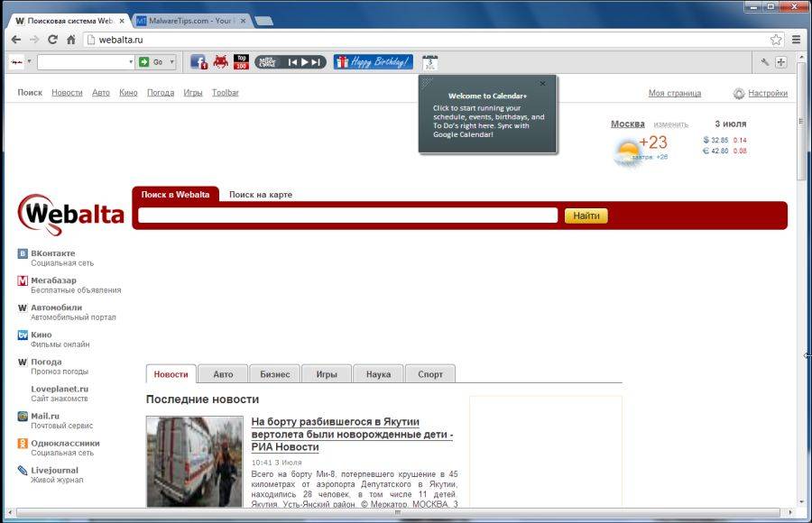This screenshot has height=523, width=812.
Task: Click the Найти search button
Action: 586,216
